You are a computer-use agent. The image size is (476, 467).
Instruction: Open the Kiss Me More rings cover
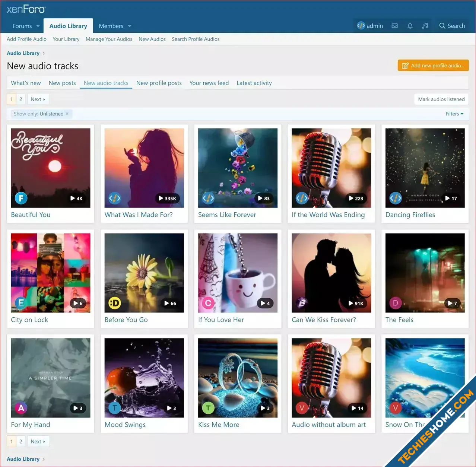click(238, 378)
